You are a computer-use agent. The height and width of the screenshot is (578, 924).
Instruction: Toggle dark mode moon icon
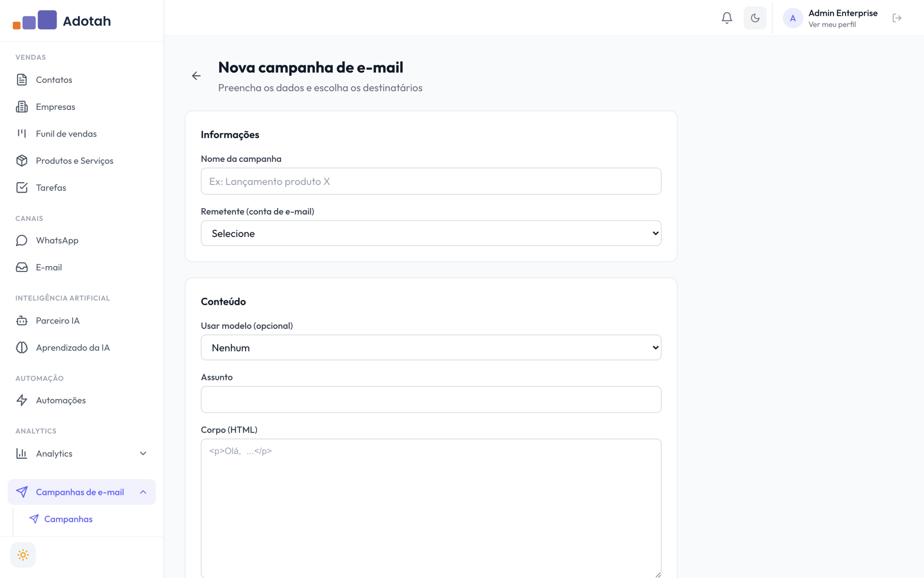point(755,18)
